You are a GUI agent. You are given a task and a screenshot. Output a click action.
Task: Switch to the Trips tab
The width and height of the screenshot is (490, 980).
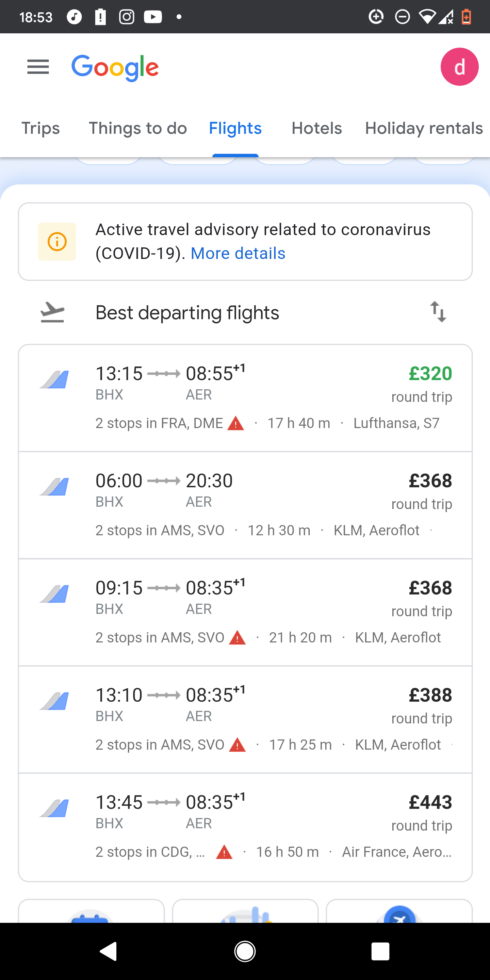pyautogui.click(x=41, y=128)
